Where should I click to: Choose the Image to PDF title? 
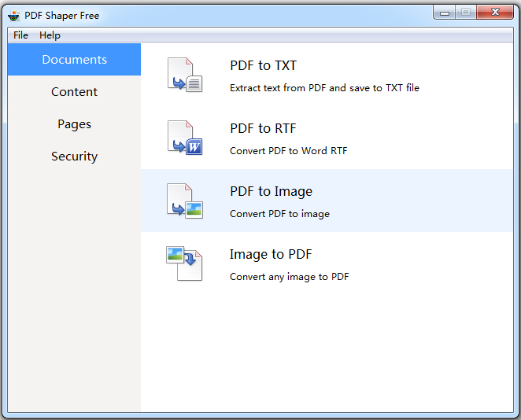click(271, 254)
